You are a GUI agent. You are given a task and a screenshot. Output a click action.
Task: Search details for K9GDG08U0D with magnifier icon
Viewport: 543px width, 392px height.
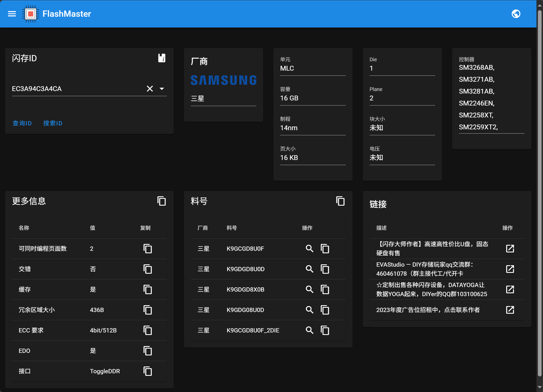coord(309,310)
